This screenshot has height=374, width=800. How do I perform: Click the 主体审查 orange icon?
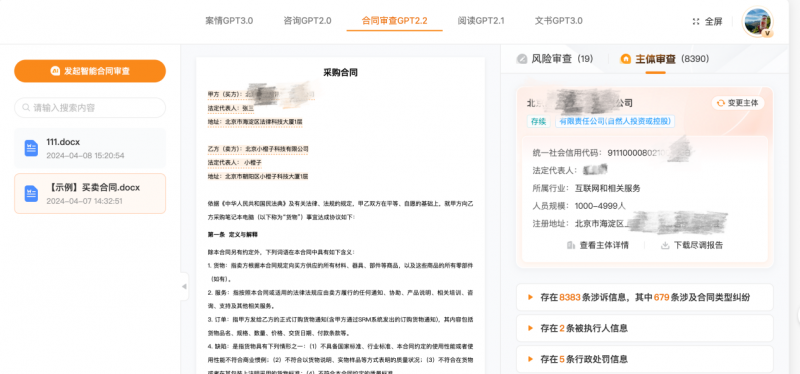(626, 59)
